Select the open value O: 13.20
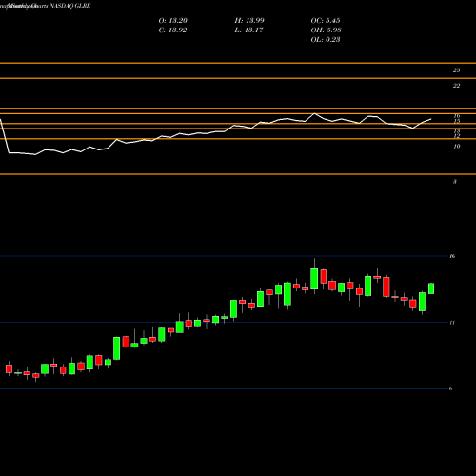The height and width of the screenshot is (476, 476). tap(173, 21)
